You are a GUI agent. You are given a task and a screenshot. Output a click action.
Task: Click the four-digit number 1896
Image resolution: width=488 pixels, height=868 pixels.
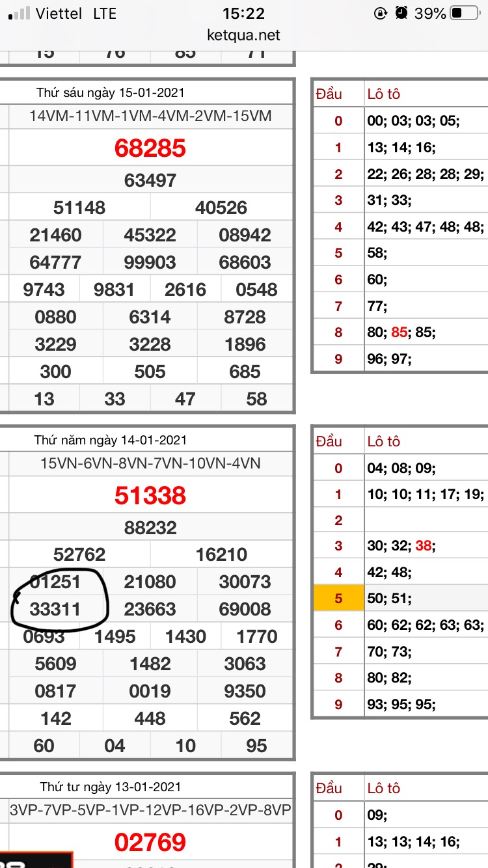[245, 344]
